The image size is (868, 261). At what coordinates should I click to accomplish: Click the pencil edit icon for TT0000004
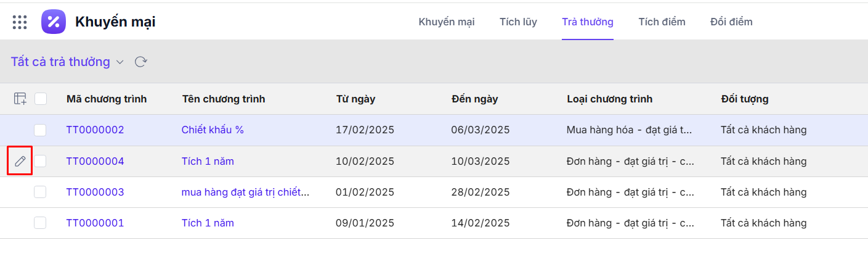tap(20, 161)
